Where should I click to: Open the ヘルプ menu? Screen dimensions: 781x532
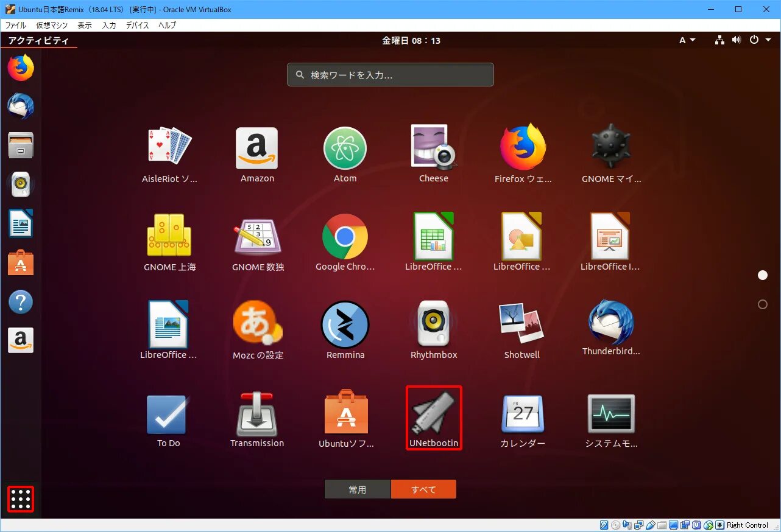tap(167, 26)
